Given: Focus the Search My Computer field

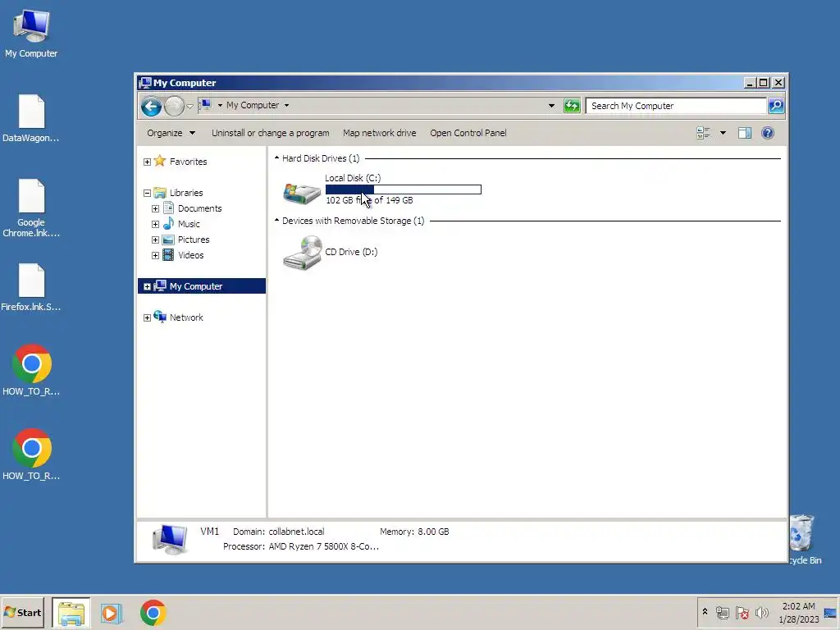Looking at the screenshot, I should (x=676, y=106).
